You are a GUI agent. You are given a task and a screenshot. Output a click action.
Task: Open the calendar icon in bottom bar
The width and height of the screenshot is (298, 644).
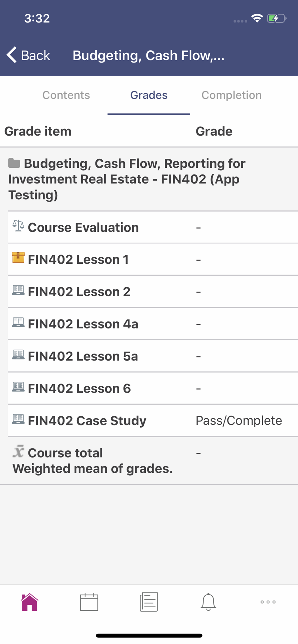(x=89, y=602)
